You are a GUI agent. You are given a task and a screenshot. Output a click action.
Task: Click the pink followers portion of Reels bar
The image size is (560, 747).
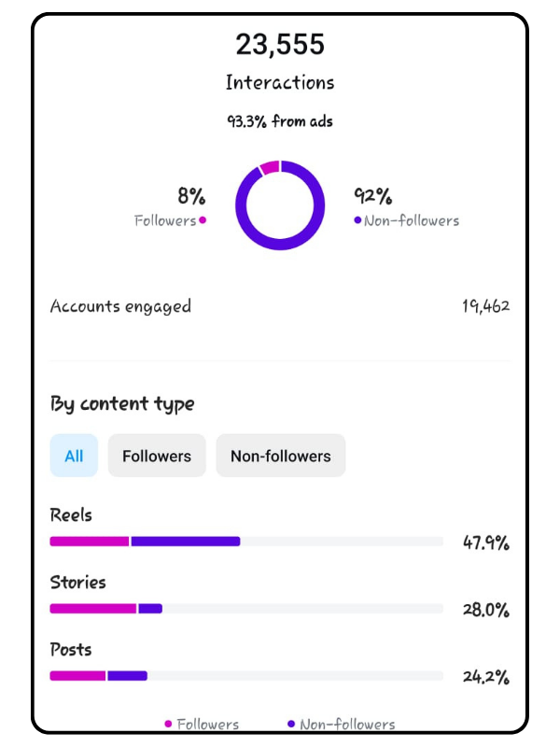(90, 542)
